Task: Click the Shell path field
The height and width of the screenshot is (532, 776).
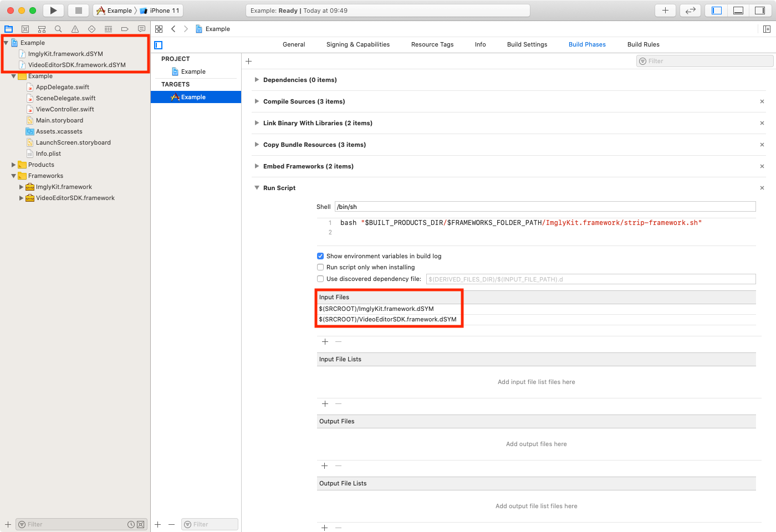Action: coord(545,207)
